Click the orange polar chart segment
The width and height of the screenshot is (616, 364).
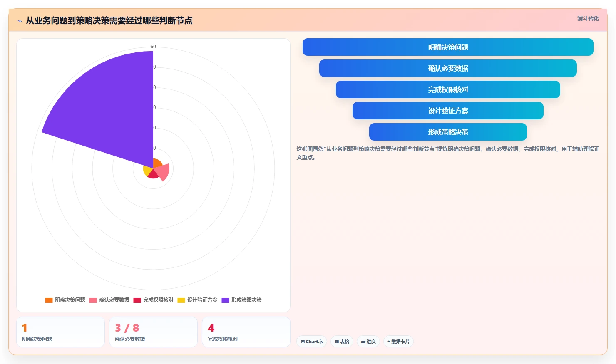pos(157,163)
